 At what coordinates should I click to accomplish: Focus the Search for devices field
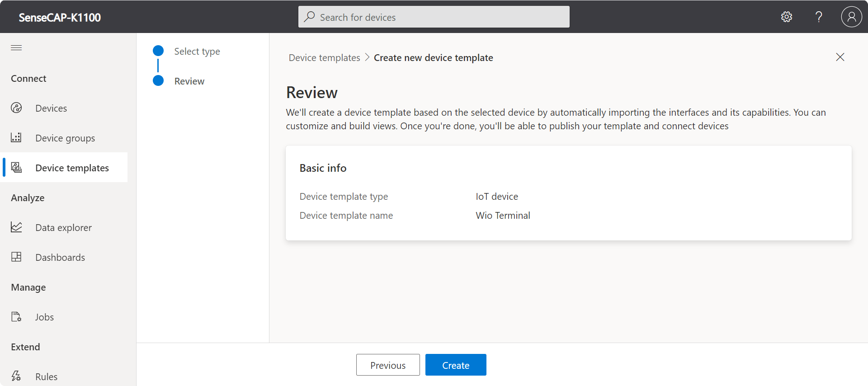click(434, 17)
